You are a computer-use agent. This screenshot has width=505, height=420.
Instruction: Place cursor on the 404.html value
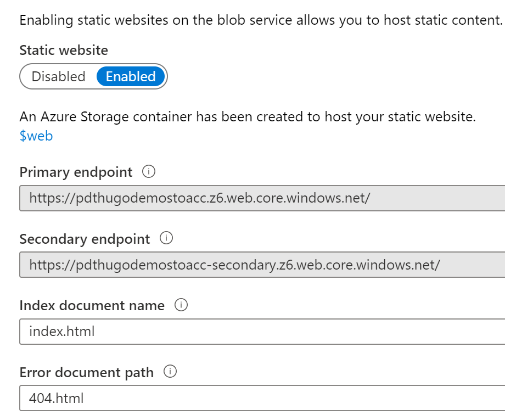[57, 398]
